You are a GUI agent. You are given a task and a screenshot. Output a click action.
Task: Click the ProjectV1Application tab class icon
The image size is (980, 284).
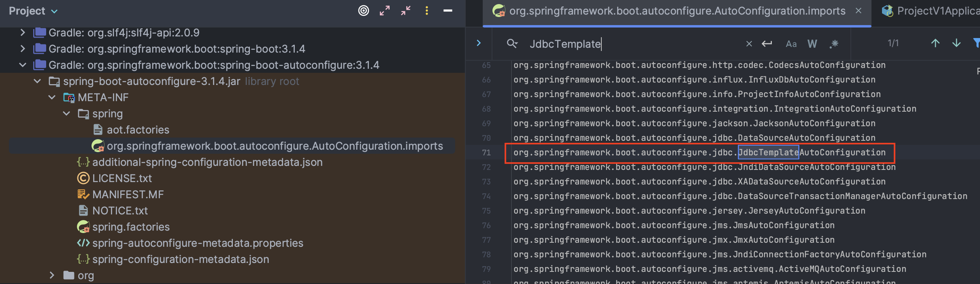pos(888,11)
